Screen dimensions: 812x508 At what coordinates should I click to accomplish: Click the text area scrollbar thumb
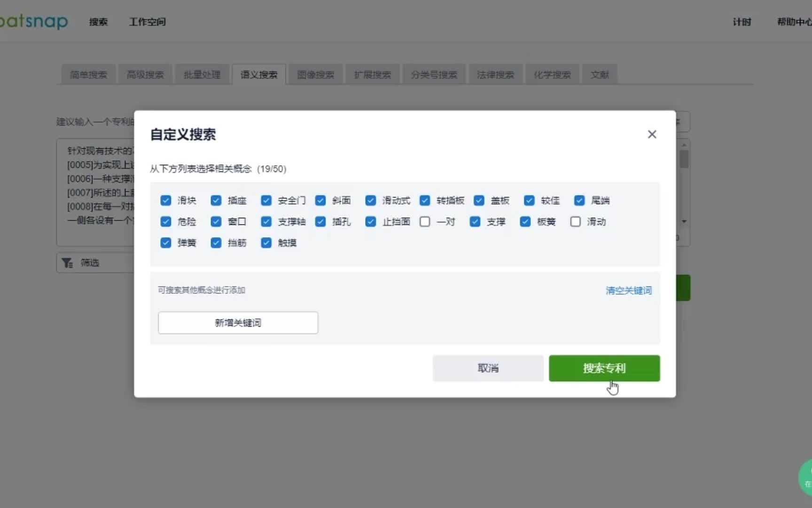tap(684, 159)
